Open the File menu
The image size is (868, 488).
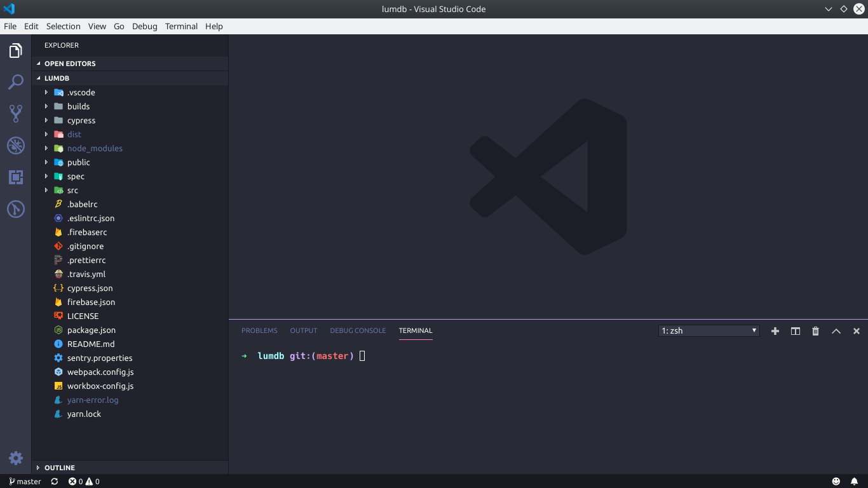(10, 27)
